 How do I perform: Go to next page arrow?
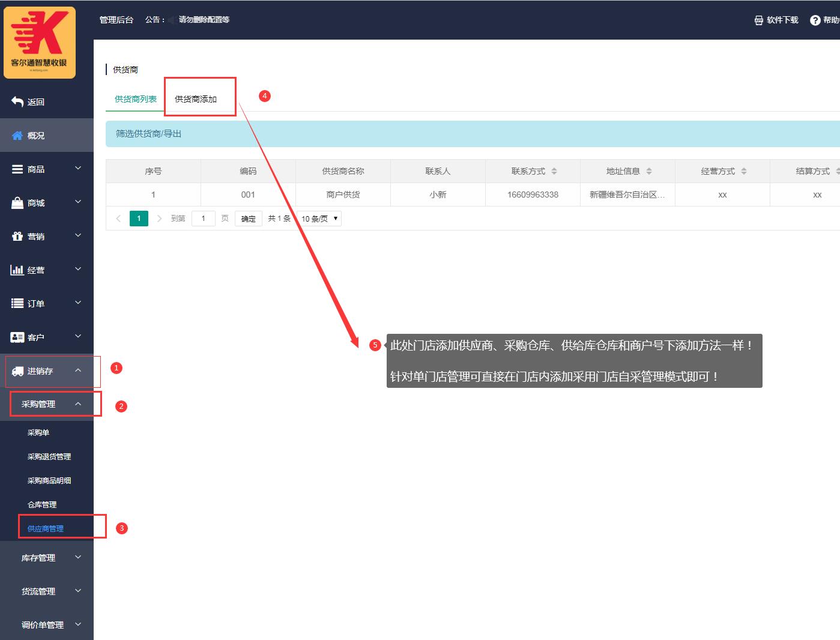pos(159,219)
